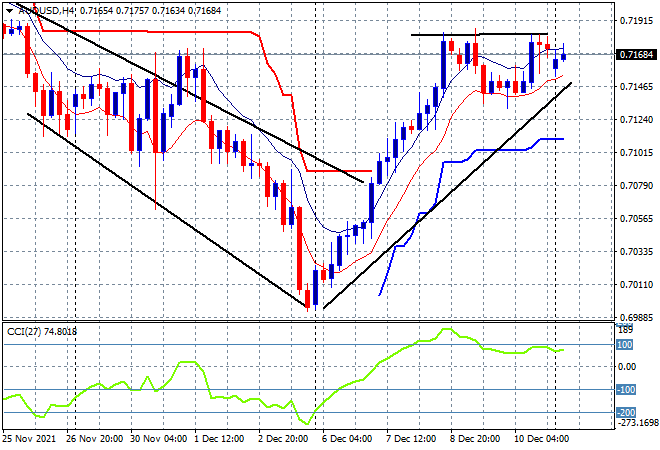660x450 pixels.
Task: Select the horizontal resistance line near 0.7182
Action: point(479,34)
